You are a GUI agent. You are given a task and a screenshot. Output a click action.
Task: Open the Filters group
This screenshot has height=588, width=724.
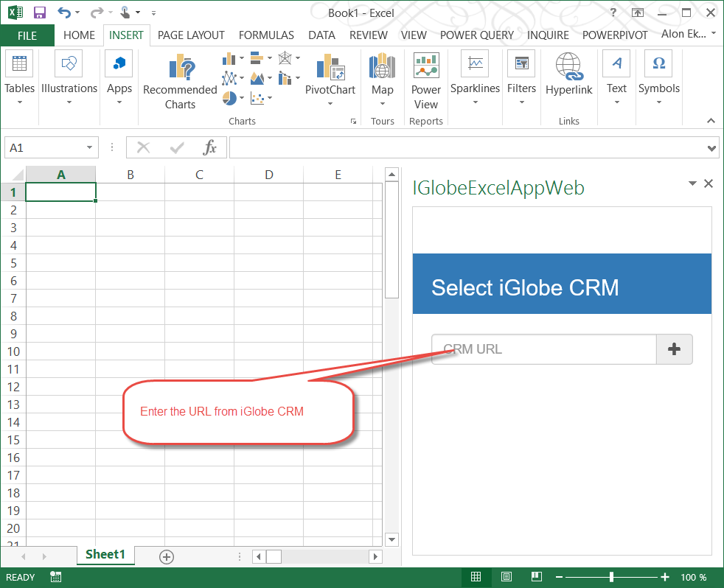click(x=522, y=77)
